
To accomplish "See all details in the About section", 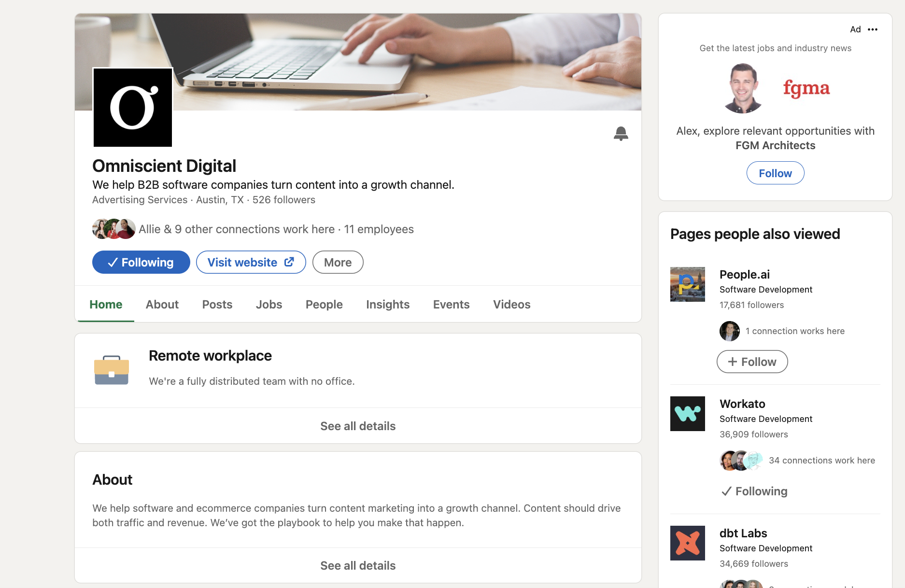I will (357, 565).
